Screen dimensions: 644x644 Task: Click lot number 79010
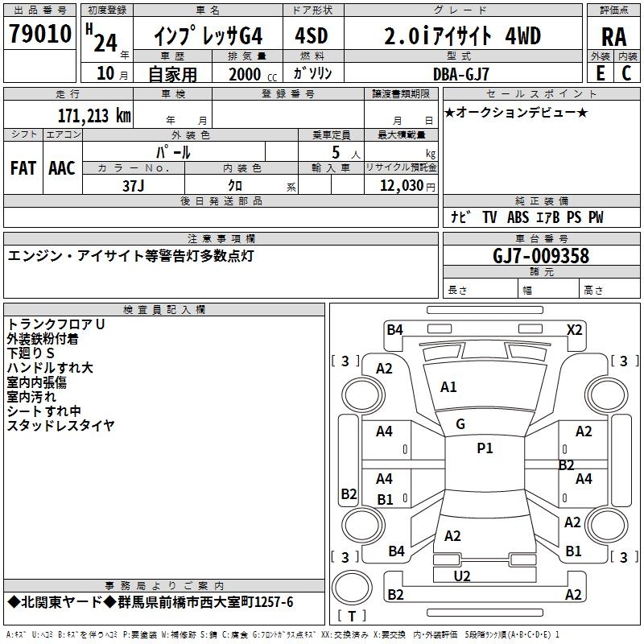point(39,34)
